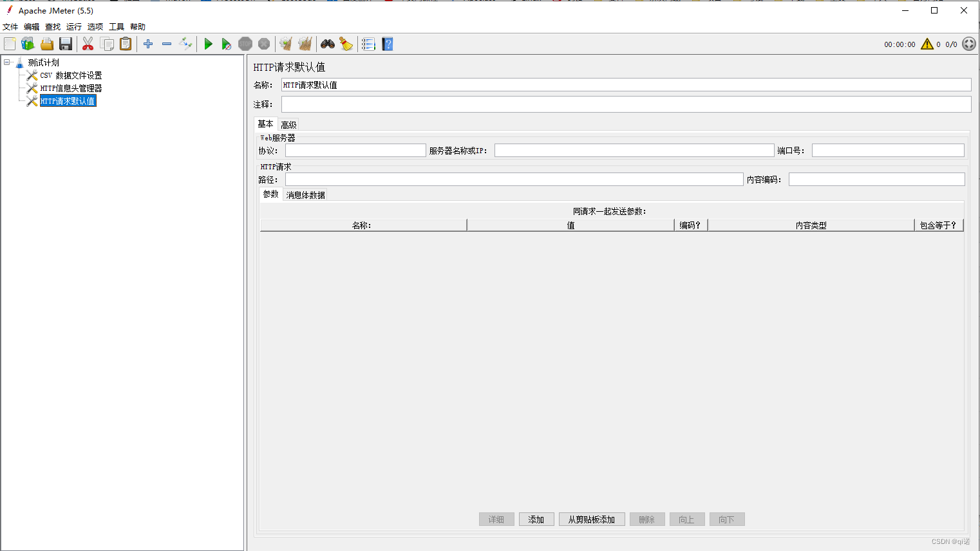Focus the 名称 input field
The width and height of the screenshot is (980, 551).
click(626, 85)
